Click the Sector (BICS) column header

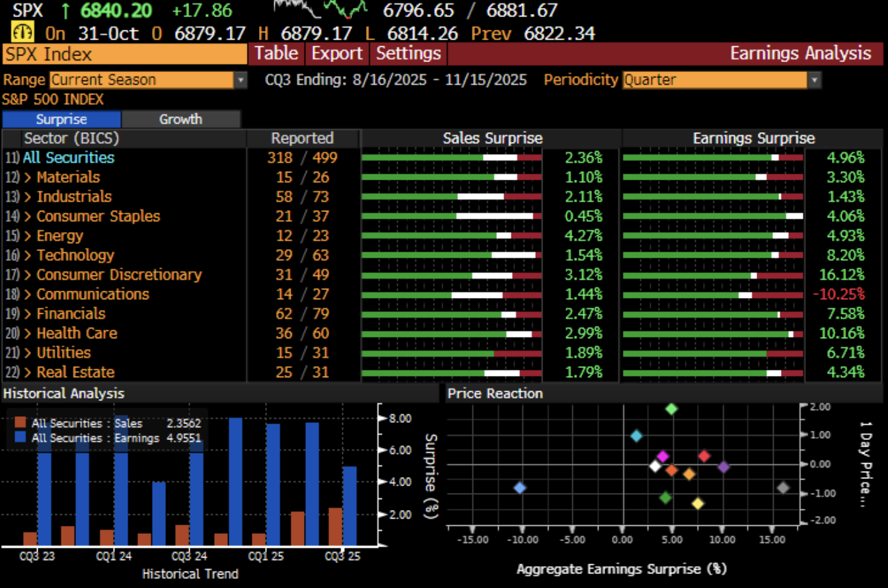(72, 138)
